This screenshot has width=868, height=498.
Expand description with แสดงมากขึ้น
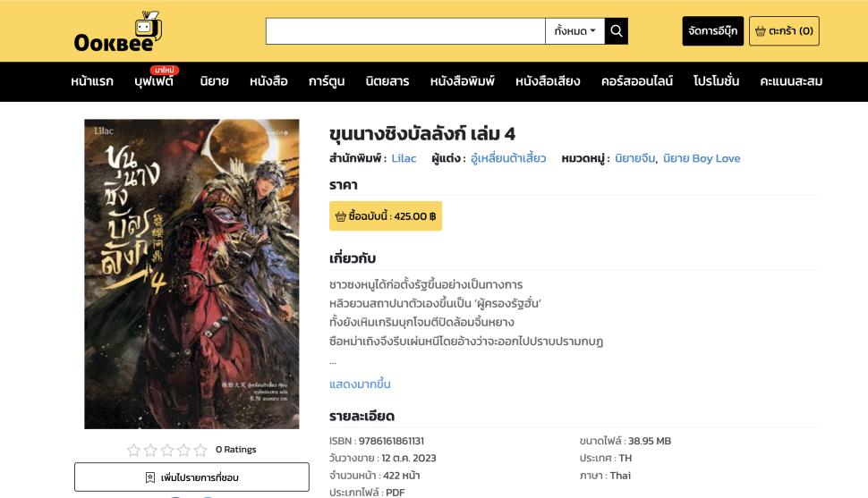click(360, 384)
